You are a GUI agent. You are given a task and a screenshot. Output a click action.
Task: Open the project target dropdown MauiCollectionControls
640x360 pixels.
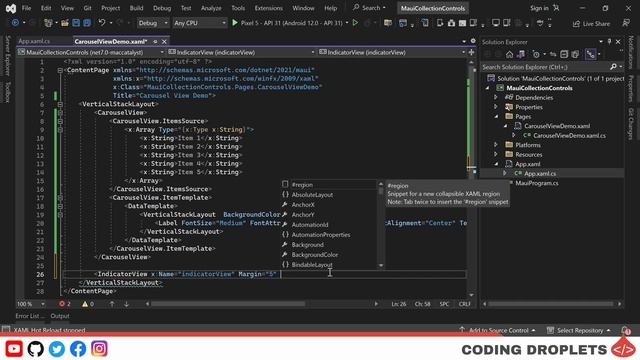(91, 52)
